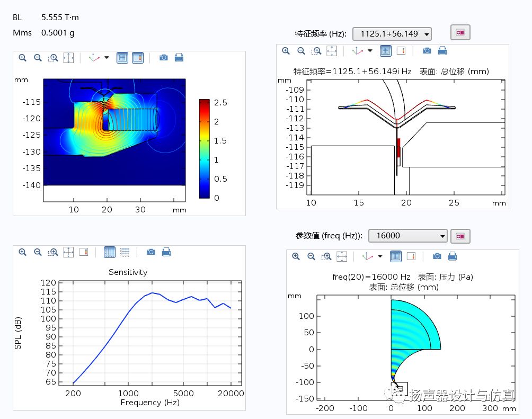Viewport: 532px width, 419px height.
Task: Expand view axis dropdown on magnetic flux plot
Action: (x=107, y=58)
